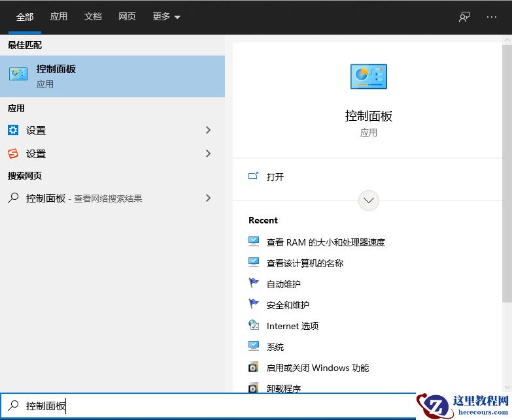
Task: Switch to the 文档 tab
Action: click(93, 16)
